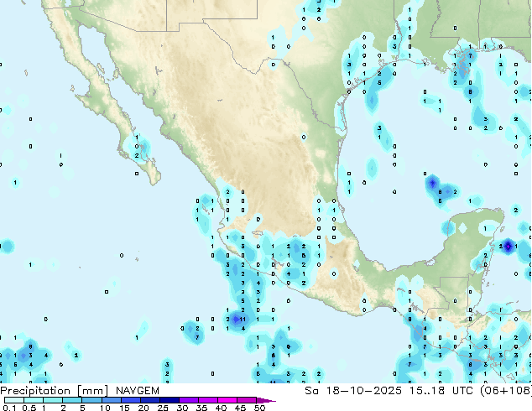
Task: Click the 'Precipitation [mm]' title text
Action: (55, 391)
